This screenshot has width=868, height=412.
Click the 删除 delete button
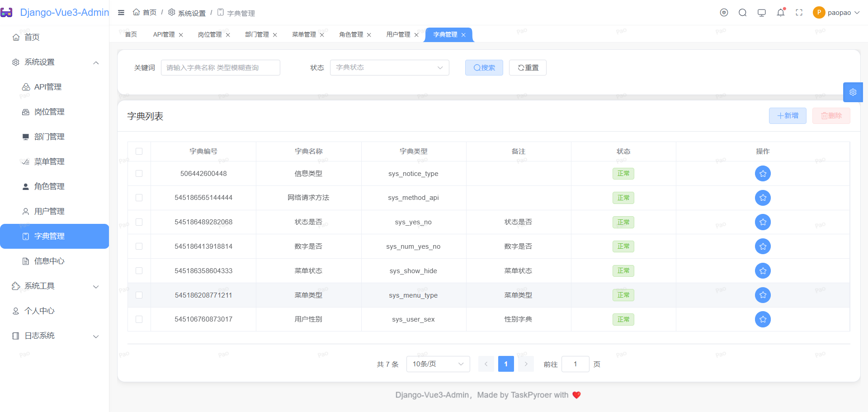831,116
